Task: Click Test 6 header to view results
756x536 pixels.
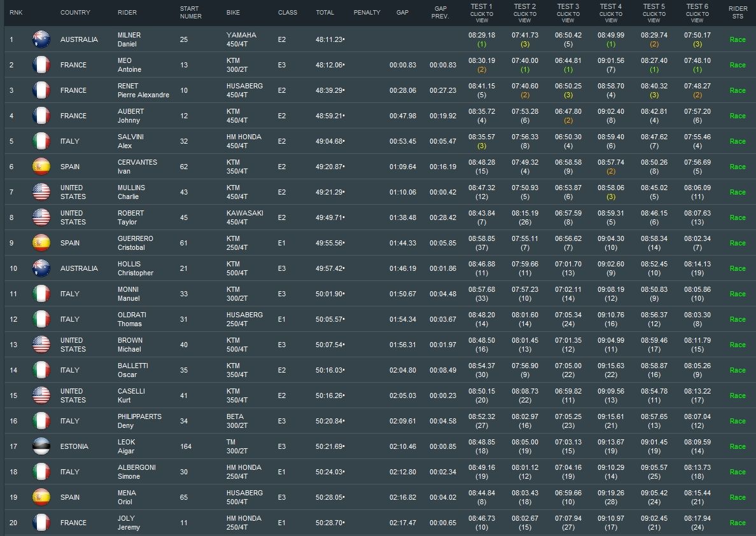Action: coord(697,13)
